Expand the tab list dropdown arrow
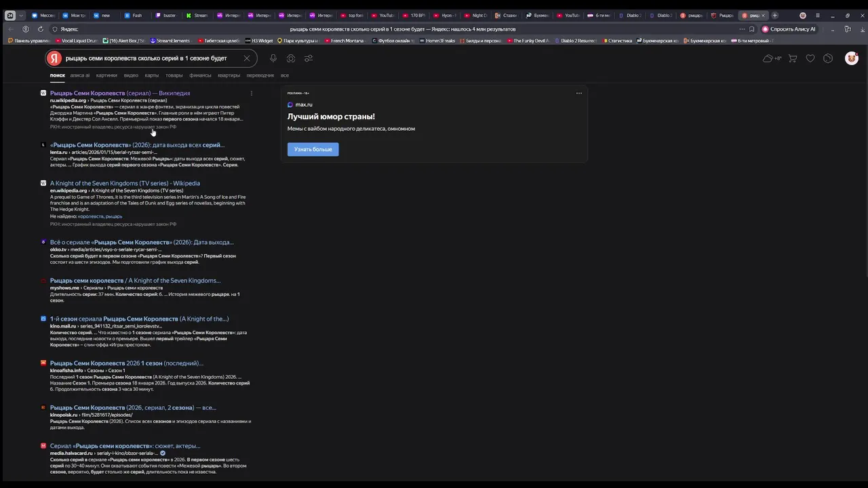 (22, 15)
